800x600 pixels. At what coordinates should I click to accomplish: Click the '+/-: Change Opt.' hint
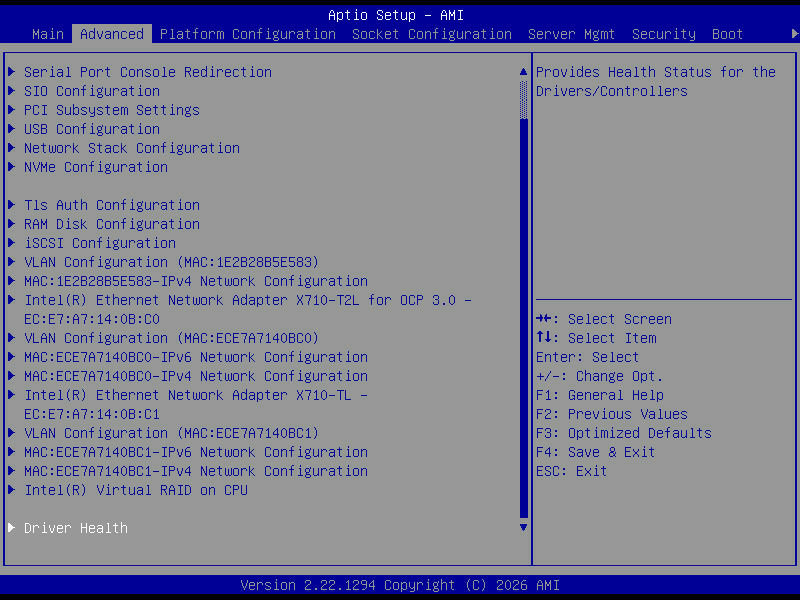[599, 376]
